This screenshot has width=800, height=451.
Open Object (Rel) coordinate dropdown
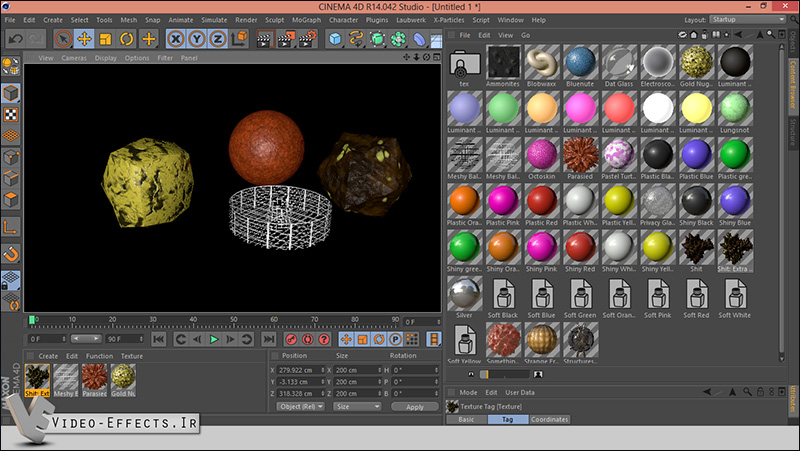click(301, 407)
